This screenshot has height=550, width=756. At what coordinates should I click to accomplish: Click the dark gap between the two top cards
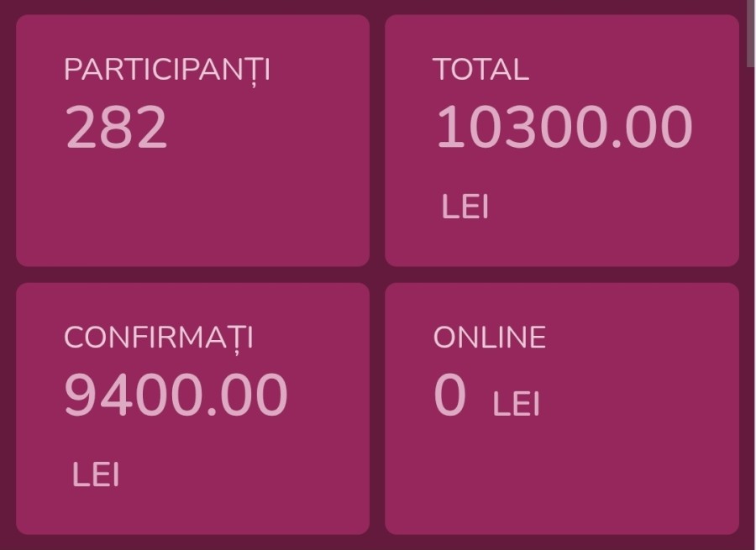pos(378,139)
